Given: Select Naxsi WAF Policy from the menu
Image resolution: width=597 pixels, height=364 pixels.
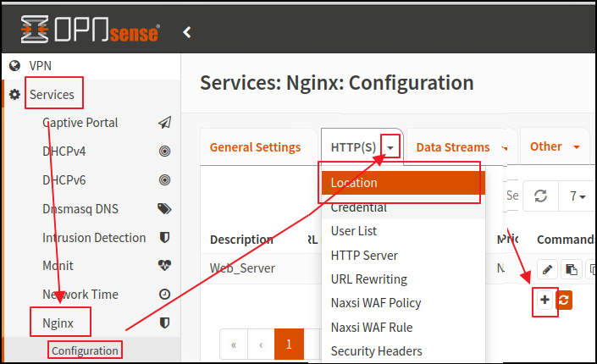Looking at the screenshot, I should coord(403,303).
